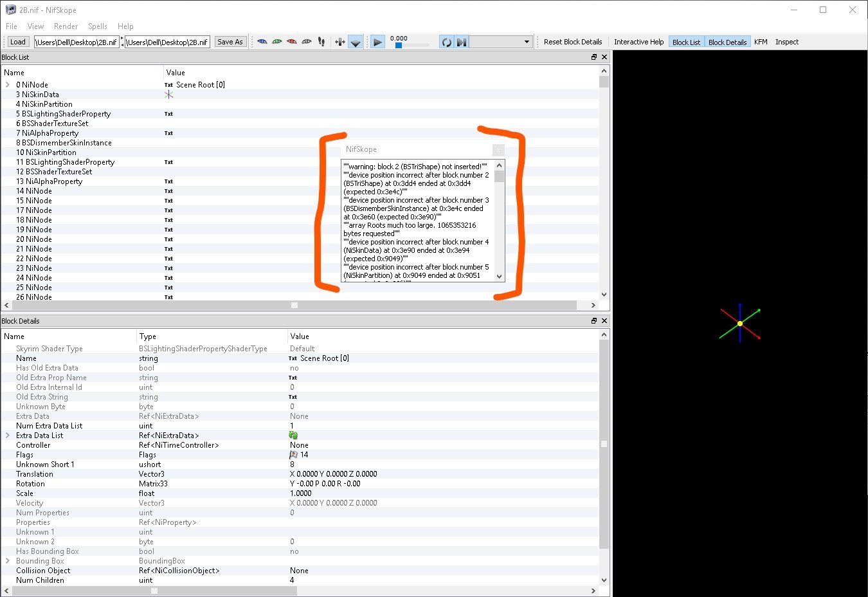
Task: Expand the Bounding Box row
Action: tap(8, 561)
